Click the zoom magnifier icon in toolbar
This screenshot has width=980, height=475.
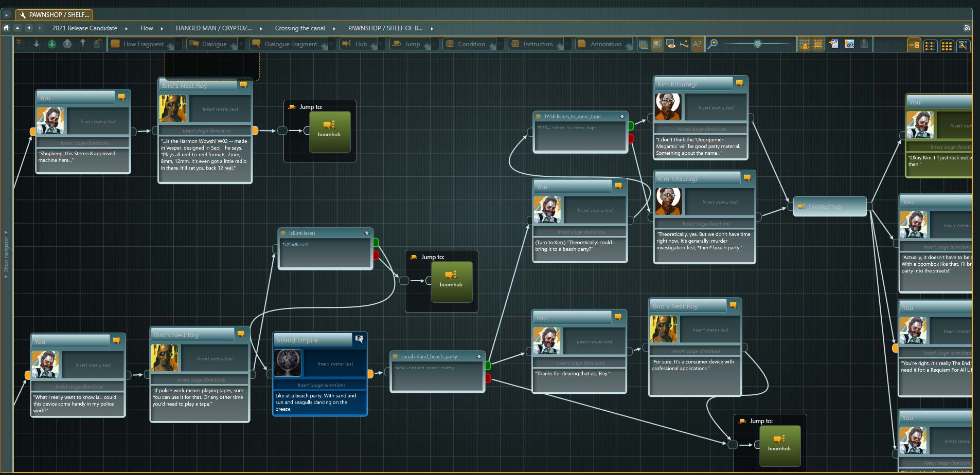click(x=712, y=44)
